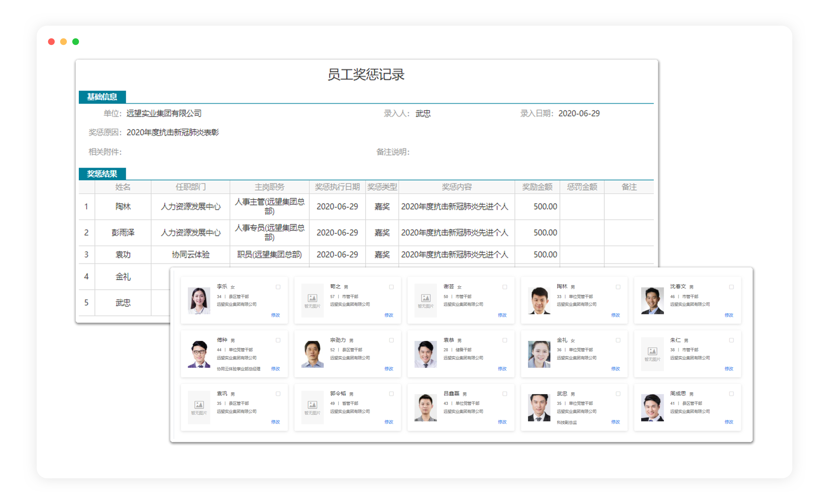This screenshot has width=829, height=504.
Task: Edit 朱仁 using the 修改 link
Action: click(729, 368)
